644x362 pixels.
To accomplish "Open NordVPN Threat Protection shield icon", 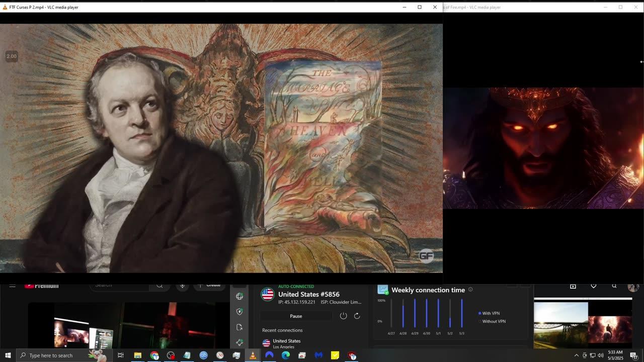I will point(239,312).
